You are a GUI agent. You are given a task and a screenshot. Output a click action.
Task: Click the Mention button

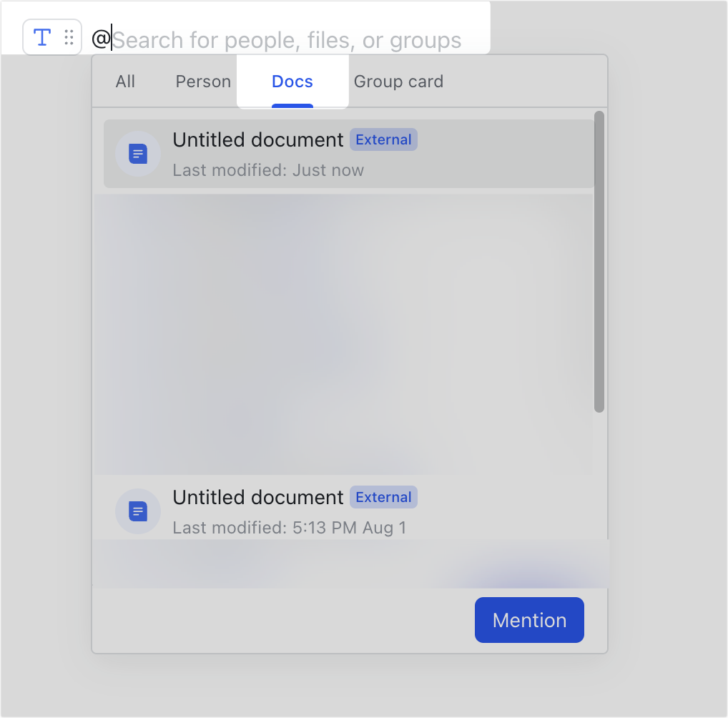[529, 620]
